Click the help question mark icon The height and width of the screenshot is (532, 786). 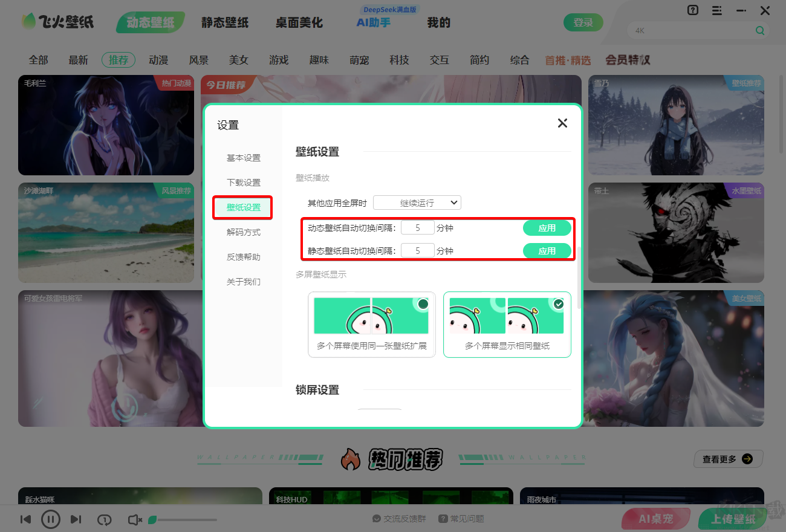pos(692,10)
